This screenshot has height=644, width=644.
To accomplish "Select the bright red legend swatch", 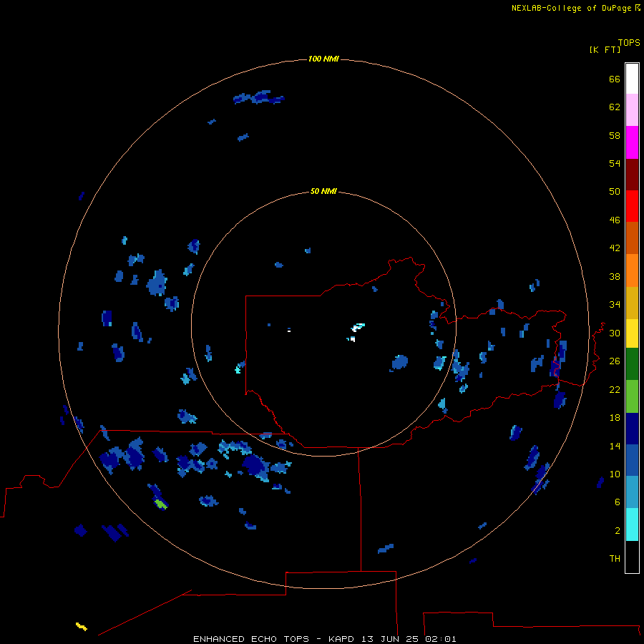I will [x=632, y=206].
